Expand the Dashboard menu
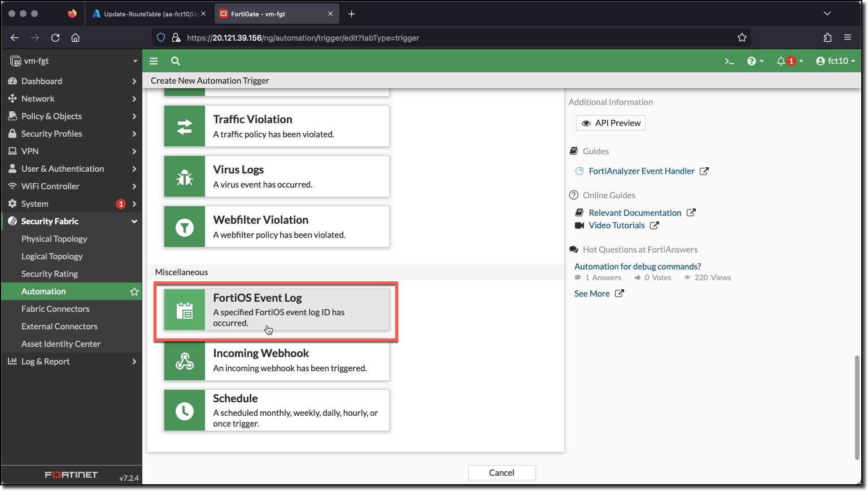868x491 pixels. [72, 81]
